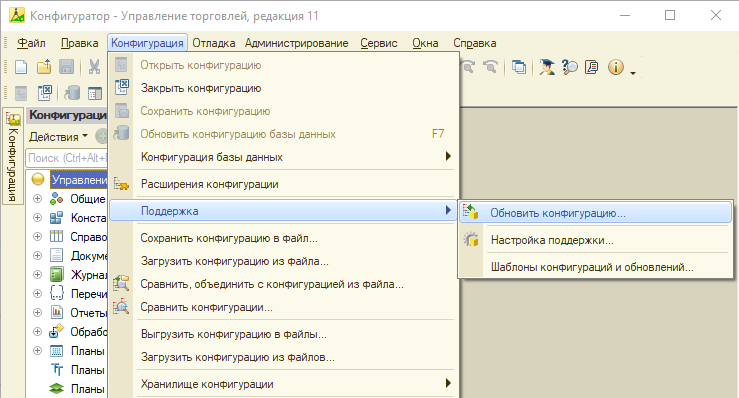This screenshot has height=398, width=739.
Task: Click the Отчеты chart icon
Action: click(57, 312)
